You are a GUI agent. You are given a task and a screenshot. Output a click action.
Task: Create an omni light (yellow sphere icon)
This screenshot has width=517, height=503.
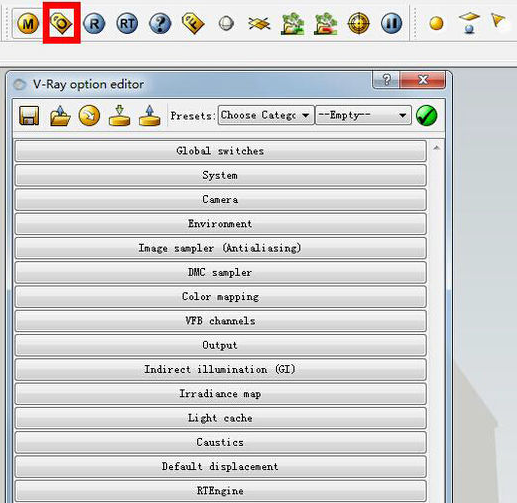[x=436, y=24]
